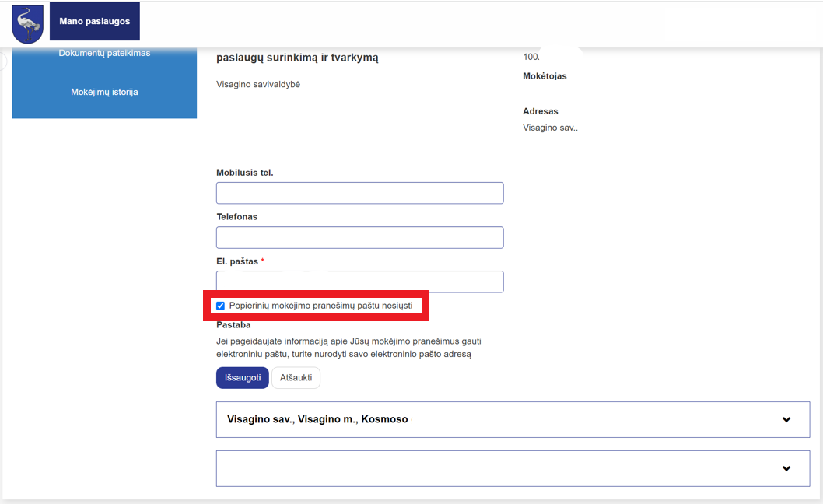
Task: Uncheck Popierinių mokėjimo pranešimų paštu nesiųsti checkbox
Action: (220, 306)
